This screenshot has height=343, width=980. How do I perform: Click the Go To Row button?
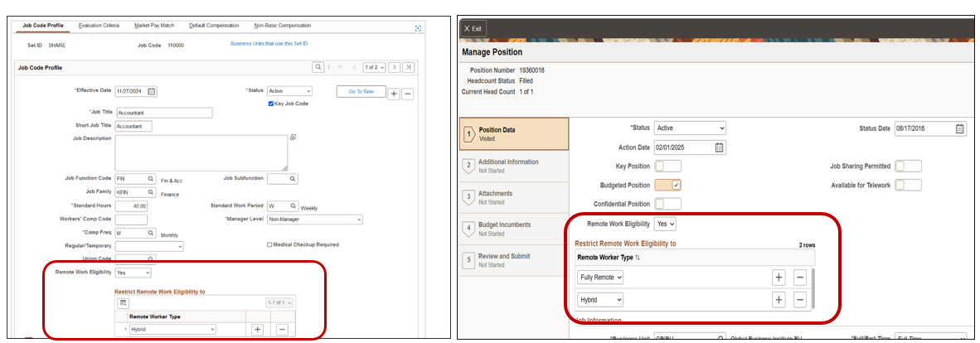(x=361, y=91)
